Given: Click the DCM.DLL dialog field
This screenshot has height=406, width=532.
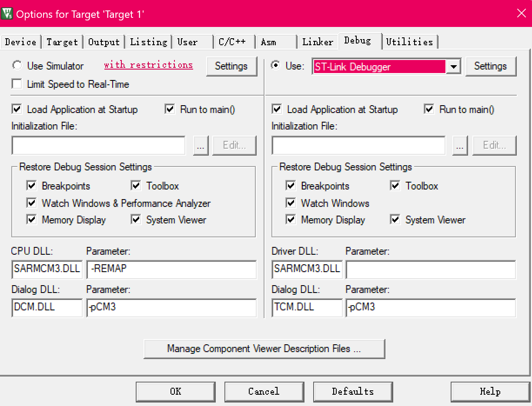Looking at the screenshot, I should [x=47, y=307].
